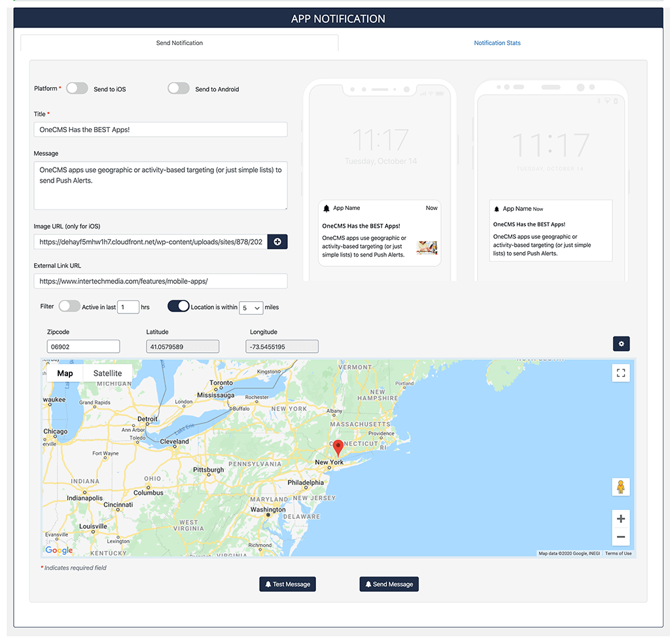This screenshot has width=670, height=644.
Task: Click into the Message text area
Action: coord(161,185)
